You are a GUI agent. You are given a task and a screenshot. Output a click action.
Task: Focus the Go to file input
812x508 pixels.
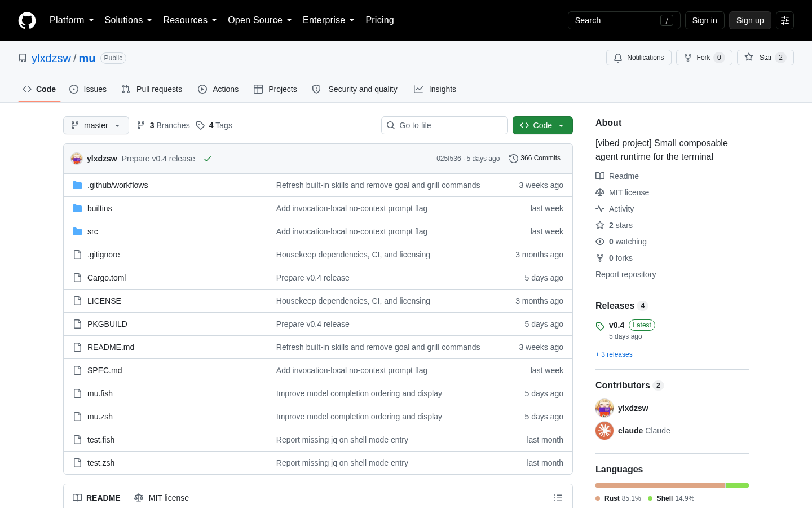pyautogui.click(x=444, y=125)
